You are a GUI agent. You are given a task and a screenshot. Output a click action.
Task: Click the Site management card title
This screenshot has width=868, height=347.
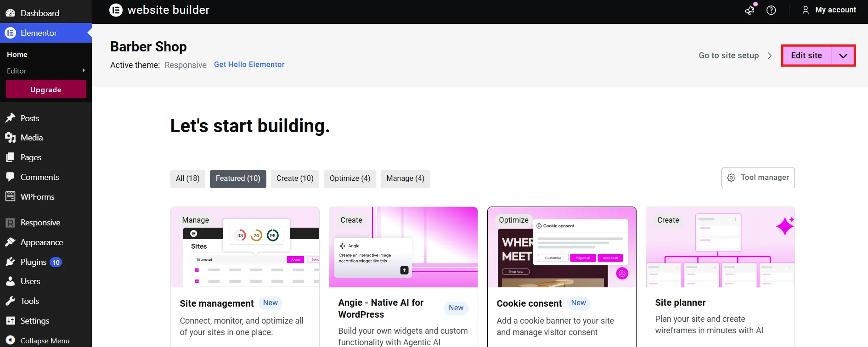pyautogui.click(x=217, y=303)
